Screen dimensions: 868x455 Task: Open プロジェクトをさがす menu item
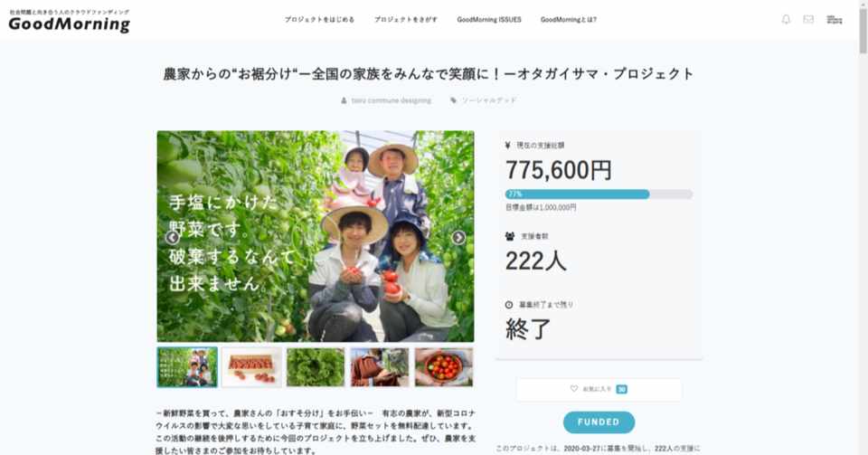(406, 19)
